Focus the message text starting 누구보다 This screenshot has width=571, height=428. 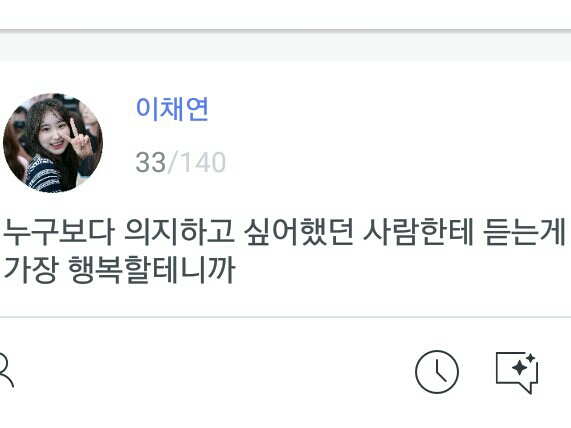point(284,251)
